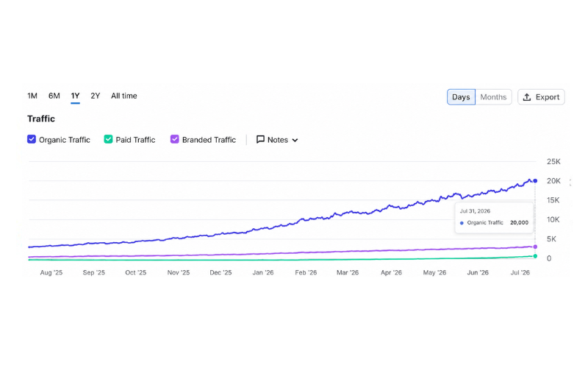Screen dimensions: 588x368
Task: Click the Organic Traffic legend label
Action: click(x=65, y=140)
